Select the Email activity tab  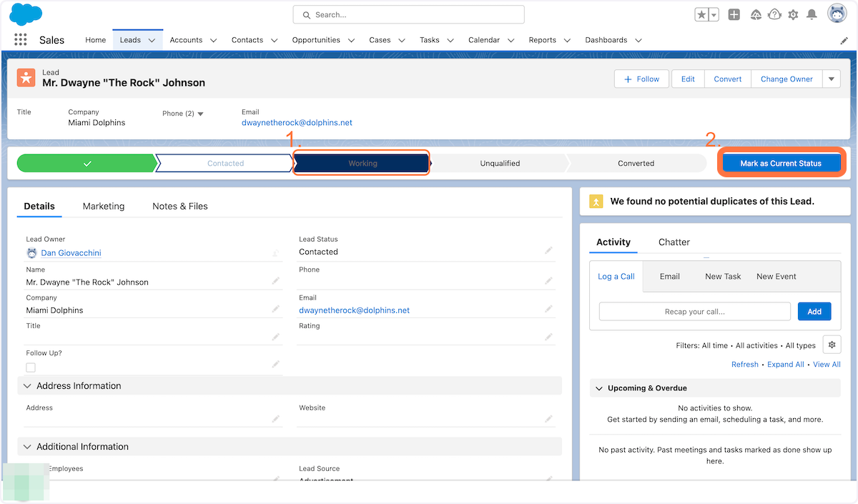coord(670,277)
